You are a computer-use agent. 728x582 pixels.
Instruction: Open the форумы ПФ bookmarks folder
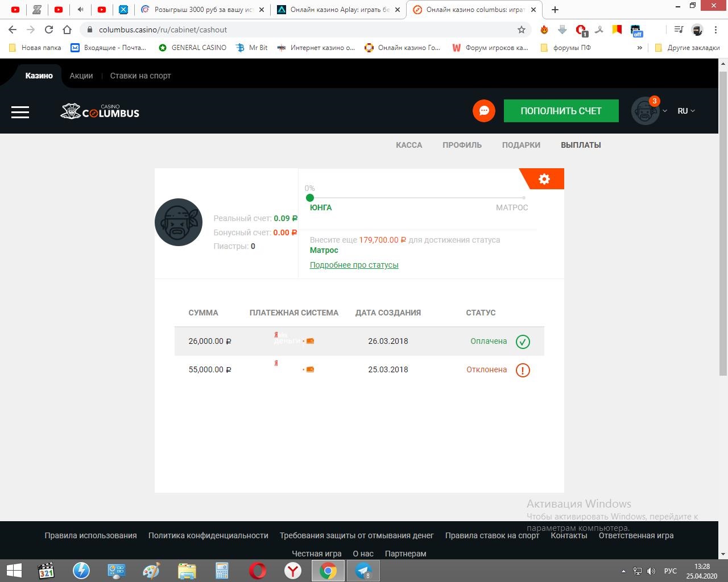(x=565, y=48)
